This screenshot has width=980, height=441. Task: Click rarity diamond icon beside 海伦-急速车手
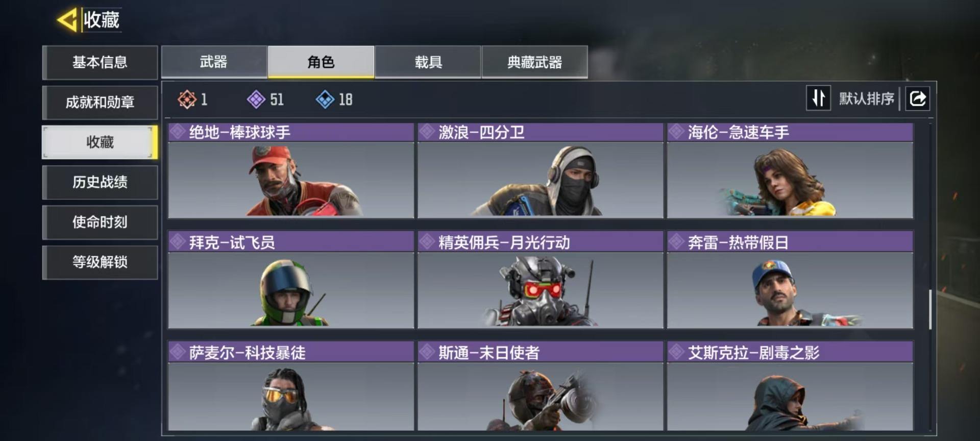[x=676, y=132]
